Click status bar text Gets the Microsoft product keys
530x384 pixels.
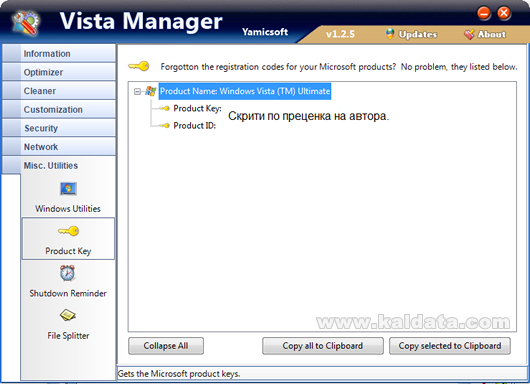(x=179, y=374)
